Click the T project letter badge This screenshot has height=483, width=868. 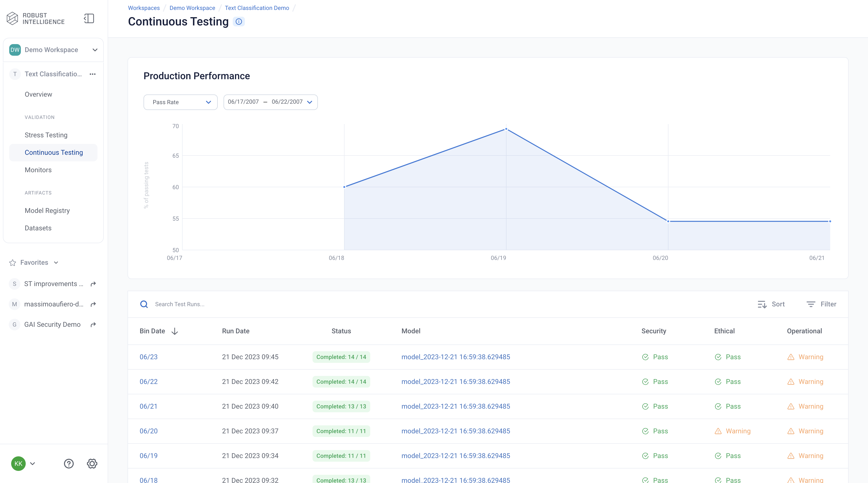(x=15, y=74)
